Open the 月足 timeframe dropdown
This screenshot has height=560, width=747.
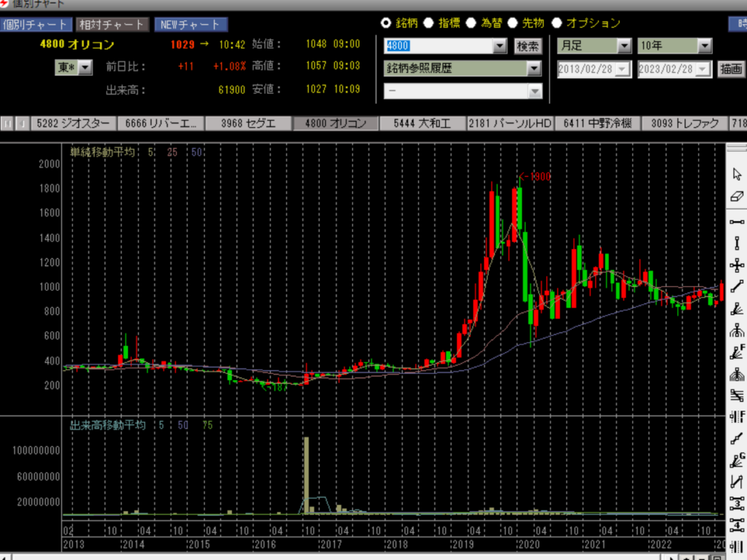coord(623,46)
